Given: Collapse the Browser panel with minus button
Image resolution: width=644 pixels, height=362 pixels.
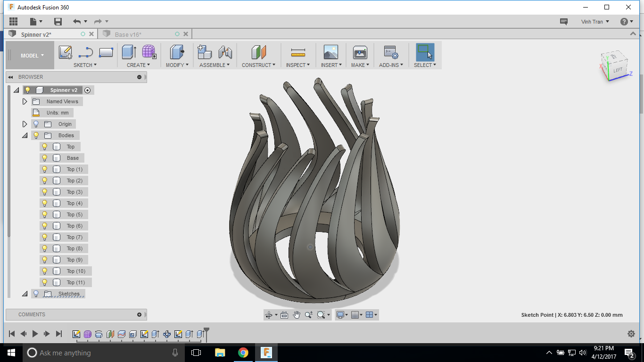Looking at the screenshot, I should 139,77.
